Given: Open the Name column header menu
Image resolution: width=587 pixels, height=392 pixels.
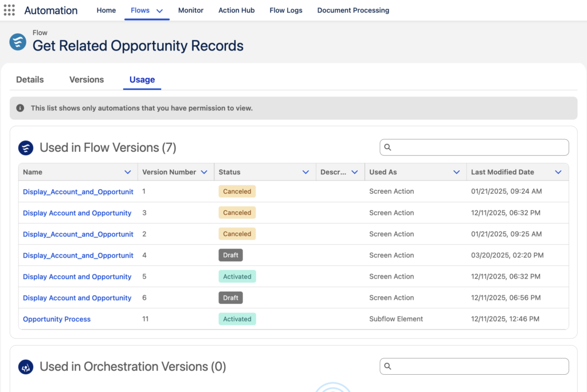Looking at the screenshot, I should (127, 172).
